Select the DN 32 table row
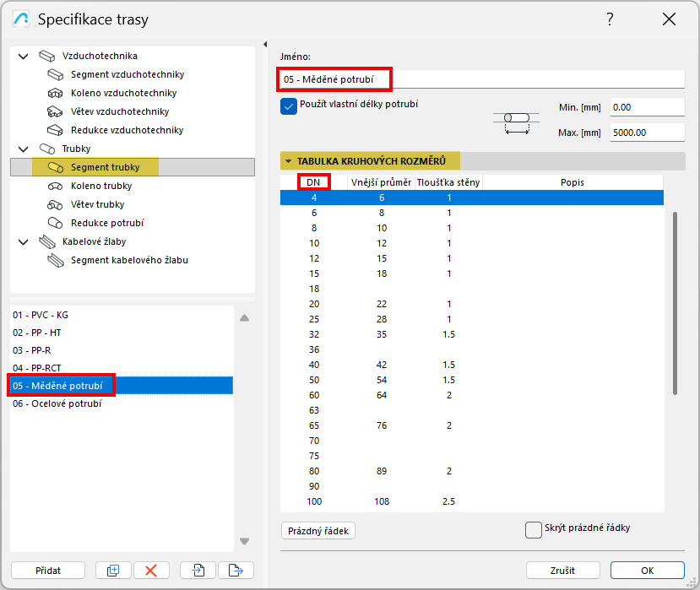 pyautogui.click(x=472, y=335)
